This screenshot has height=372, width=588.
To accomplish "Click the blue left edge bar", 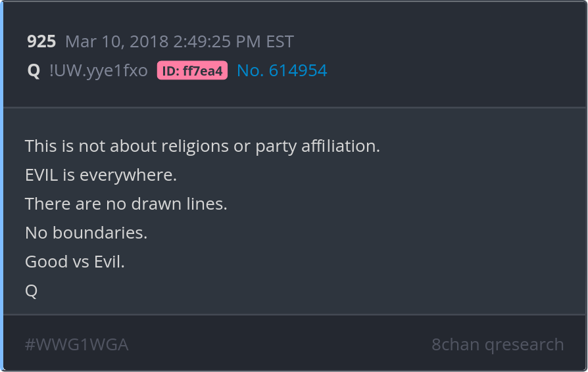I will [x=1, y=186].
